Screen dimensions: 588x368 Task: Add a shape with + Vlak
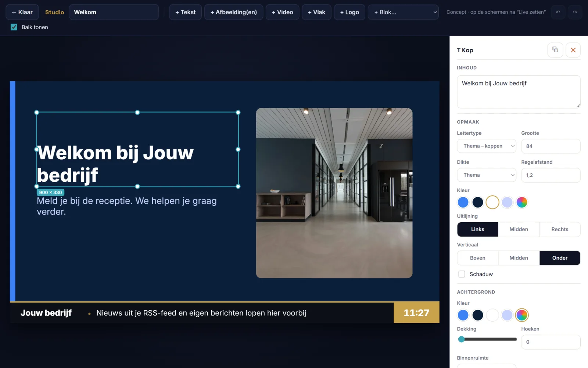(316, 12)
